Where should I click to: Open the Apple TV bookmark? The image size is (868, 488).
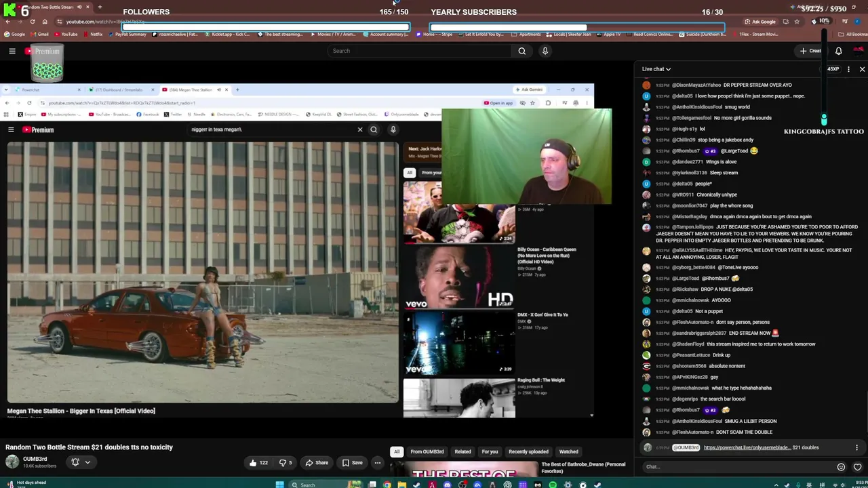pyautogui.click(x=608, y=34)
